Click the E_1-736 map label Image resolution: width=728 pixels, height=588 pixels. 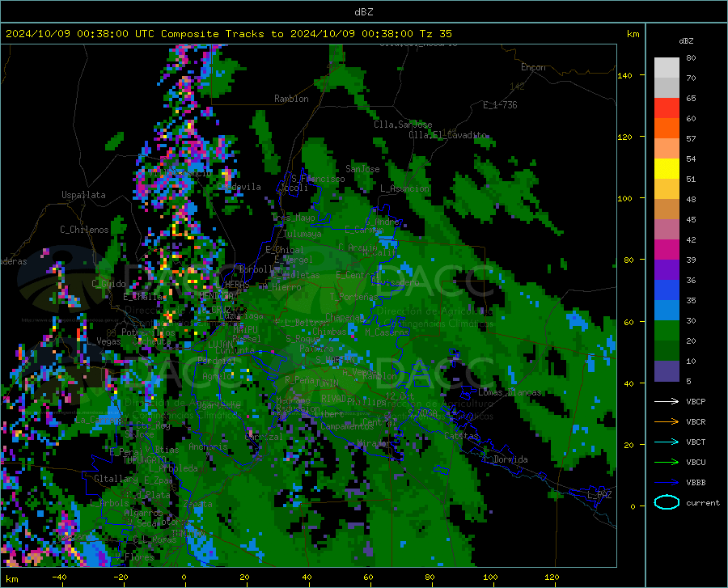500,105
